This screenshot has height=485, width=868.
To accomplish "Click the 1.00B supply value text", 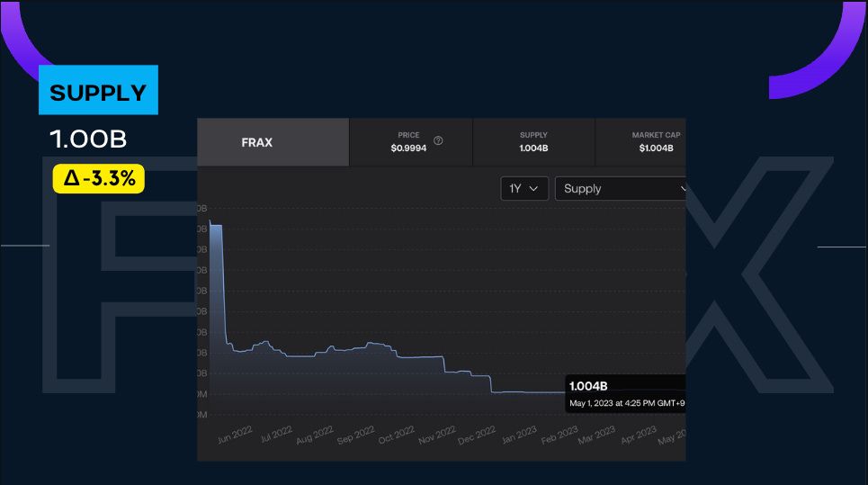I will 88,139.
